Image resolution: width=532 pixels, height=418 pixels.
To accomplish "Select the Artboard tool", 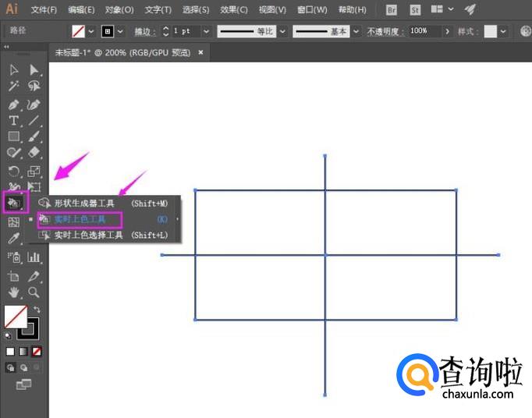I will pos(13,277).
